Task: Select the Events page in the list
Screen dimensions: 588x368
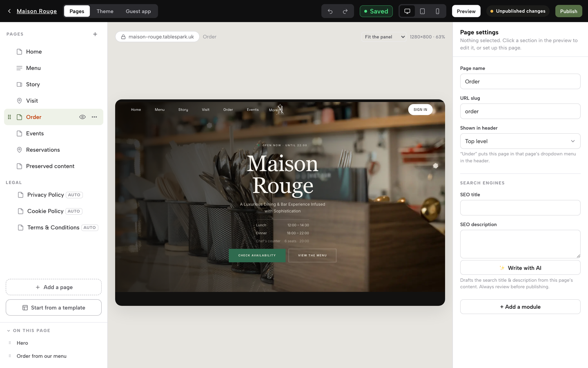Action: (x=53, y=133)
